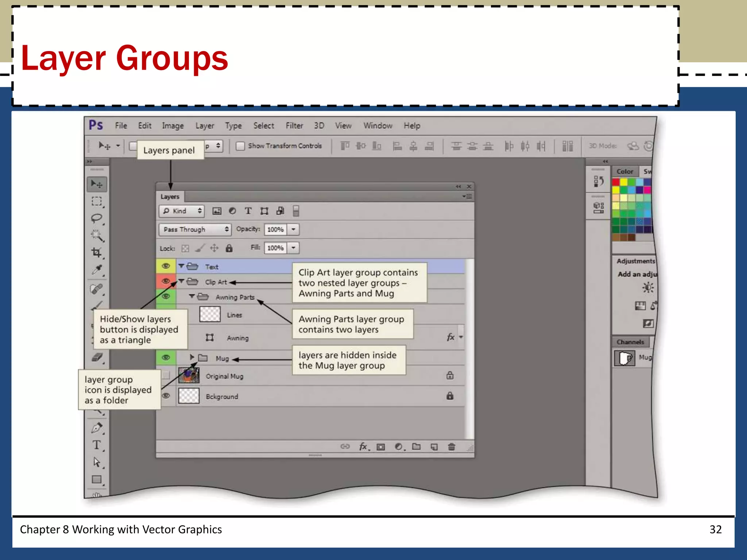Open the Fill slider dropdown arrow
747x560 pixels.
[x=293, y=248]
